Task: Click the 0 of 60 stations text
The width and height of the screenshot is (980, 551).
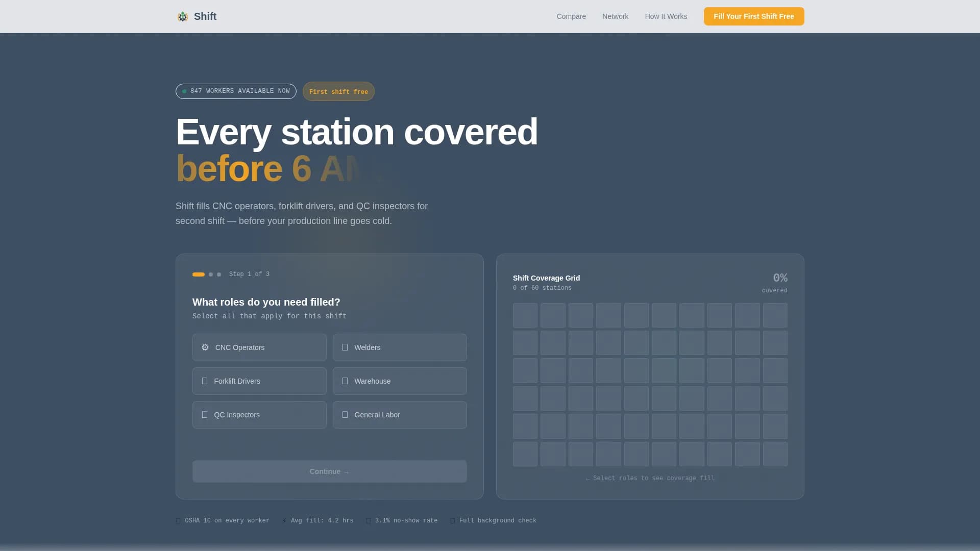Action: (542, 288)
